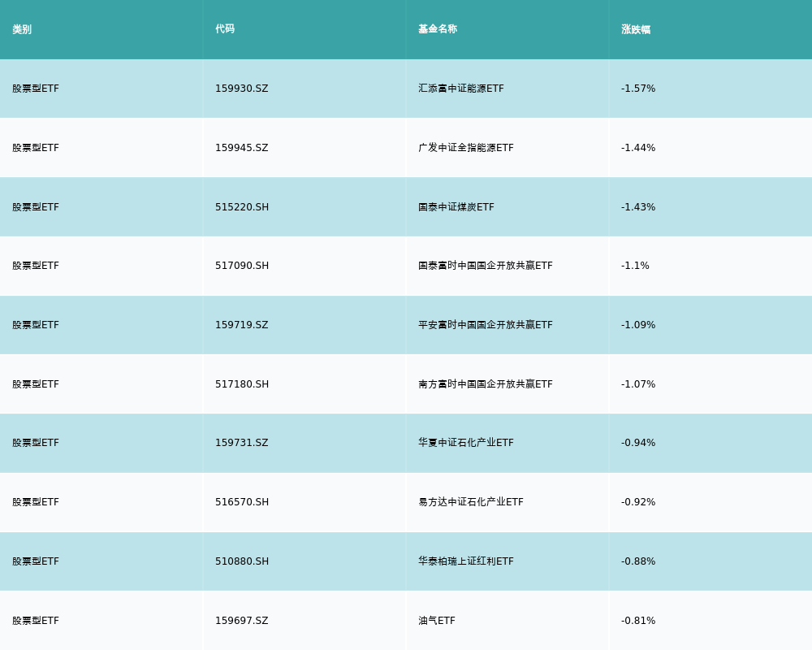This screenshot has height=650, width=812.
Task: Click the -1.07% change value
Action: pos(637,384)
